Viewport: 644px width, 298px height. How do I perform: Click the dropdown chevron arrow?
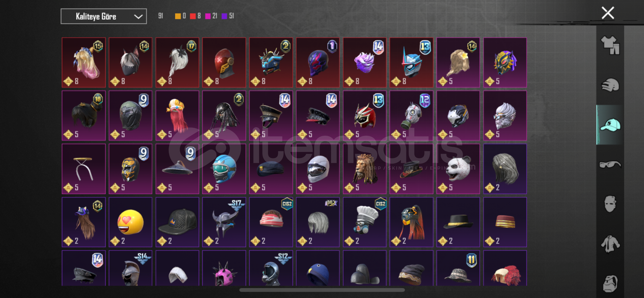pyautogui.click(x=138, y=17)
